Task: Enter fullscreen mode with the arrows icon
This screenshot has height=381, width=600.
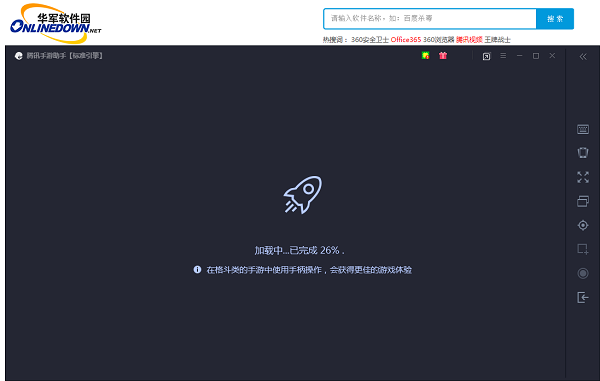Action: tap(583, 177)
